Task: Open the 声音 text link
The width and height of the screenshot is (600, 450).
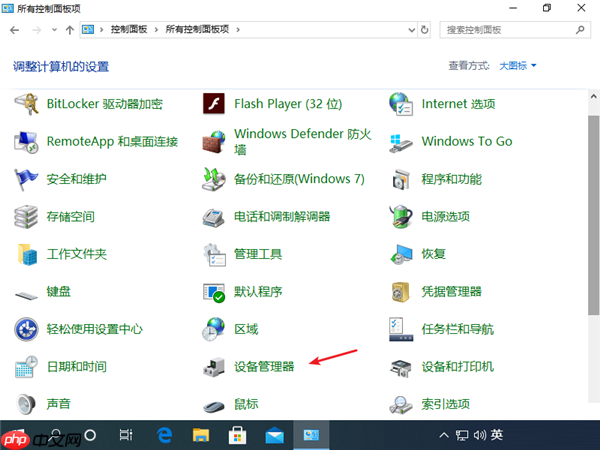Action: (59, 404)
